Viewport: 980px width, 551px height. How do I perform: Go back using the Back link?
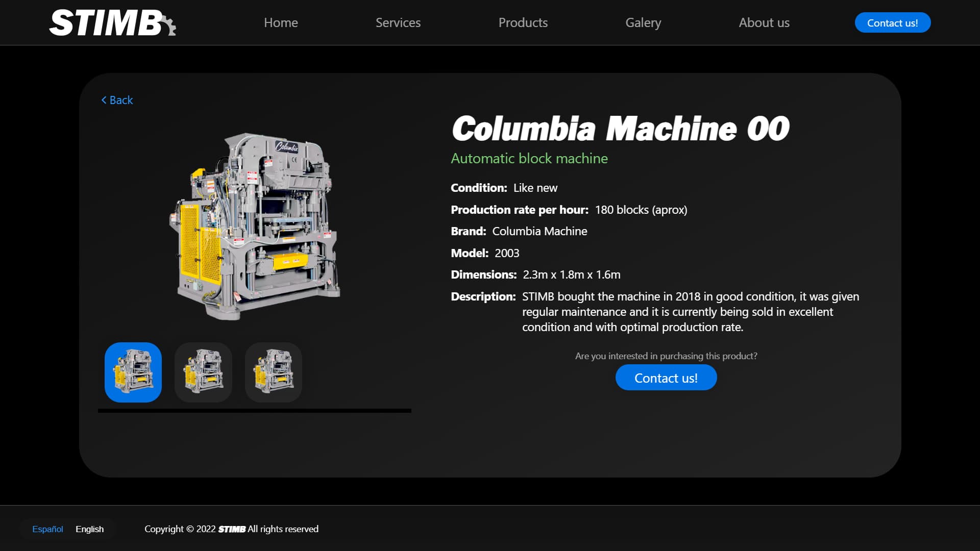pyautogui.click(x=117, y=100)
